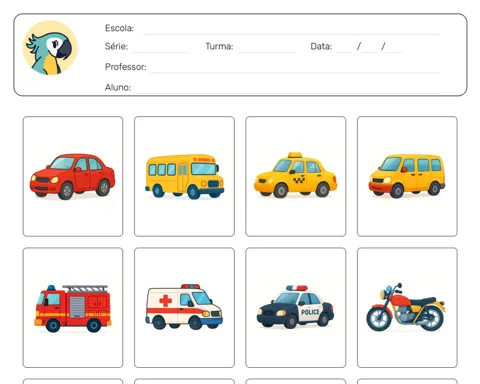This screenshot has width=480, height=384.
Task: Select the police car picture
Action: point(295,307)
